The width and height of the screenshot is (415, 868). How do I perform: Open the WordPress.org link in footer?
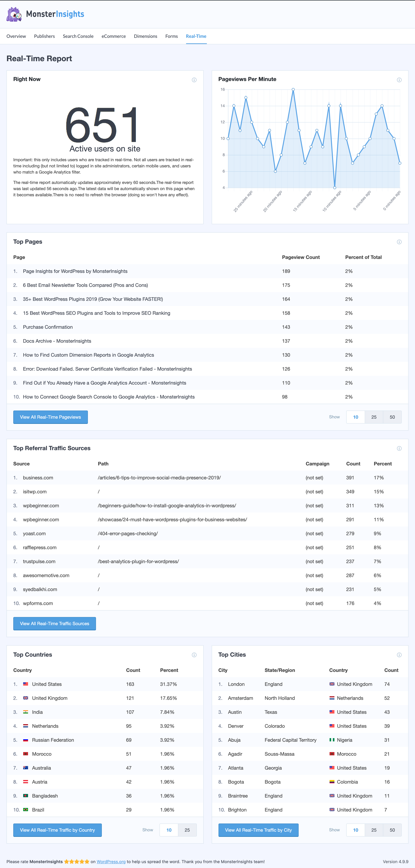click(x=111, y=862)
